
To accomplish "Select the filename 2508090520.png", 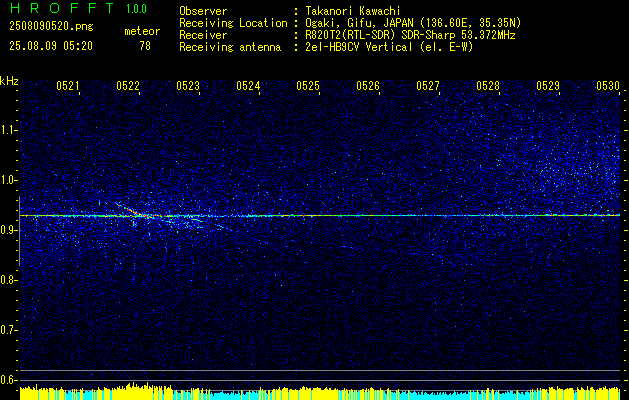I will click(x=51, y=27).
